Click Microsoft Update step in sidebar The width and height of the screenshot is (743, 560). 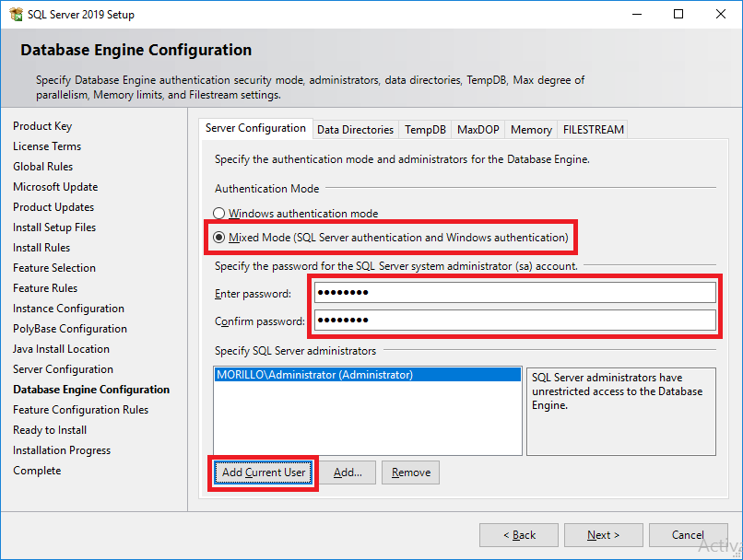tap(55, 187)
